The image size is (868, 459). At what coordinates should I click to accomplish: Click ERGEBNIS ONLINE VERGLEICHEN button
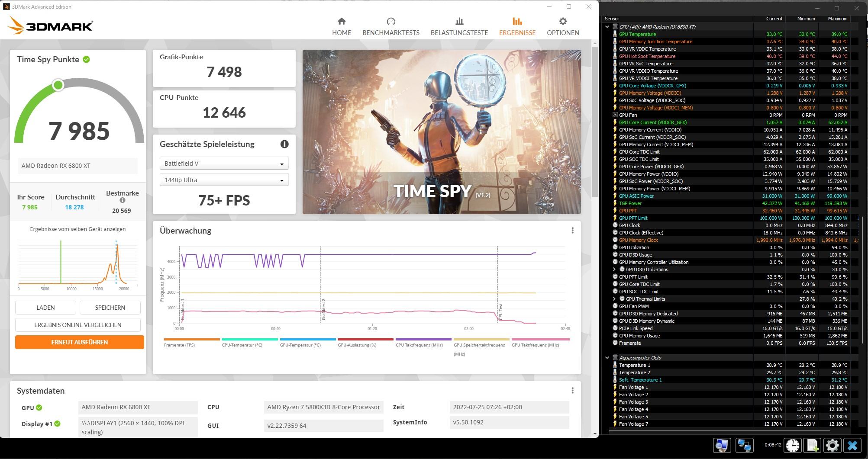click(x=78, y=325)
